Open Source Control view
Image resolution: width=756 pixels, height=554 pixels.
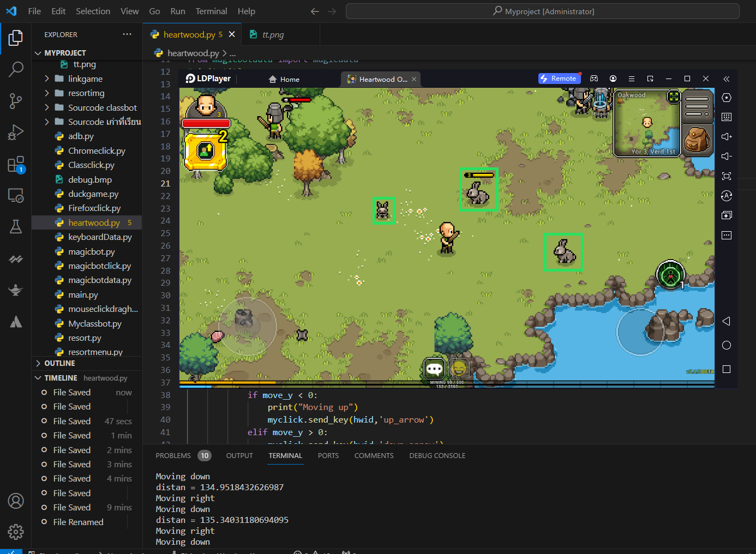point(16,101)
